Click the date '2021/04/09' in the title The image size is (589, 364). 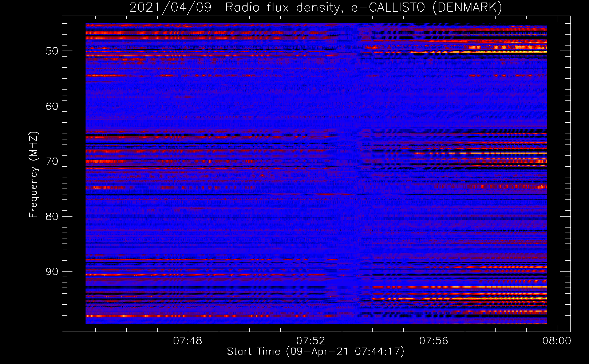[170, 8]
